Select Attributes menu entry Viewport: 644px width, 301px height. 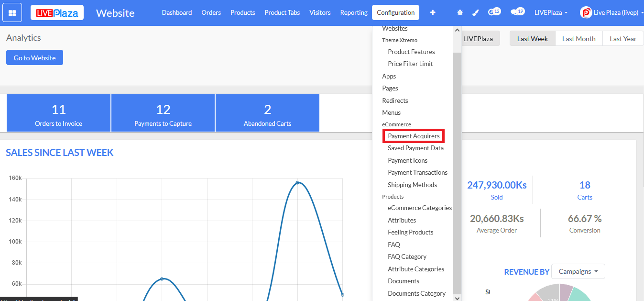(402, 220)
